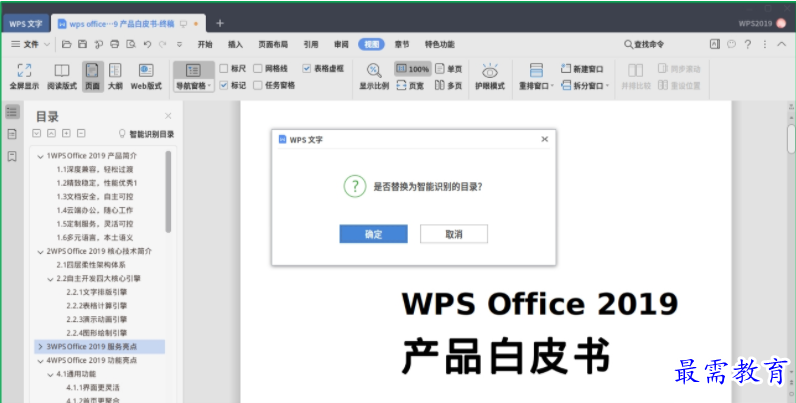Screen dimensions: 796x403
Task: Click the bookmark icon in left sidebar
Action: tap(12, 156)
